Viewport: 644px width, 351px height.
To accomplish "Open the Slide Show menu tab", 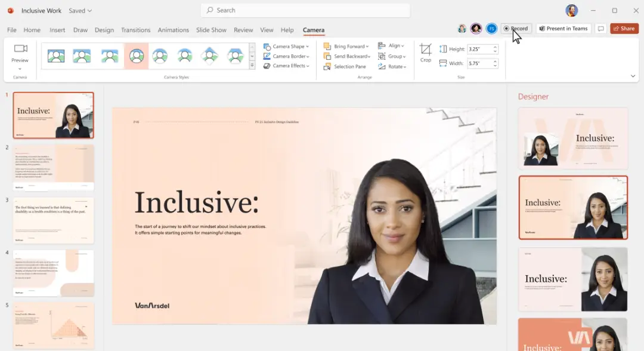I will coord(211,30).
